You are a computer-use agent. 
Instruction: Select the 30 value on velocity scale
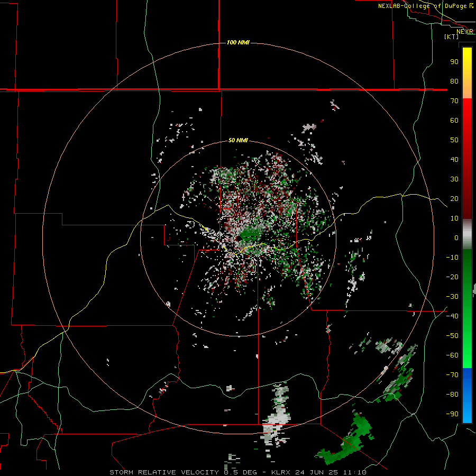454,179
